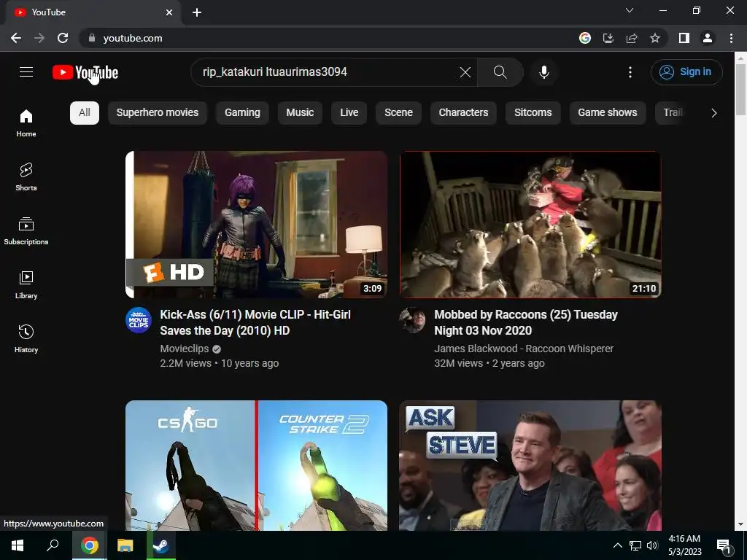Click the Sign in button

[x=686, y=72]
